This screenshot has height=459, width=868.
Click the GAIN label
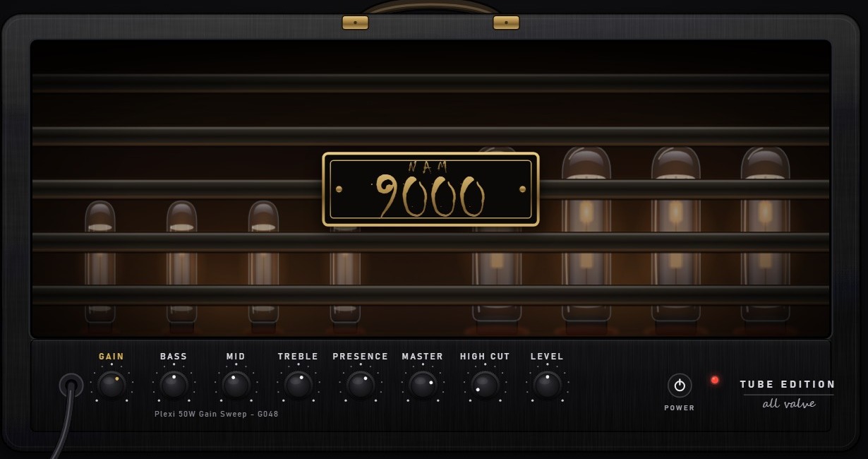pyautogui.click(x=111, y=357)
